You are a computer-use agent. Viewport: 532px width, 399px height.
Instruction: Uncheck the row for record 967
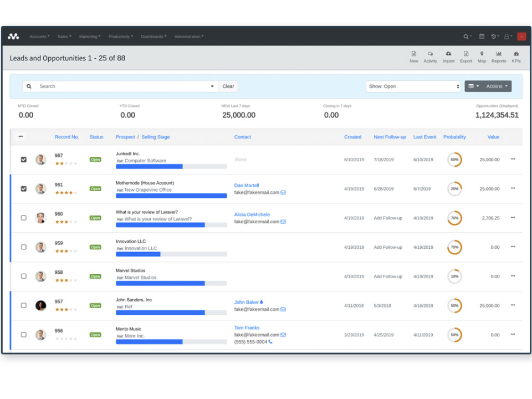pyautogui.click(x=23, y=159)
